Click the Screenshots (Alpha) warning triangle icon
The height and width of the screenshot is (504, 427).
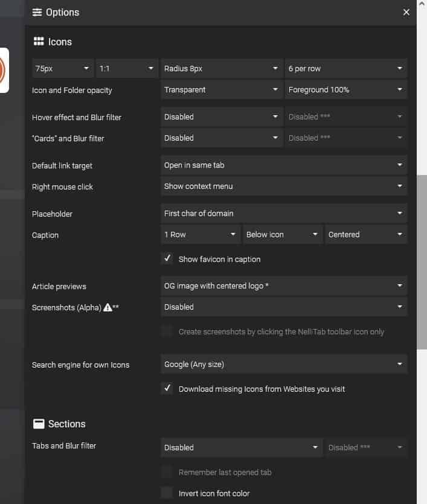[108, 307]
